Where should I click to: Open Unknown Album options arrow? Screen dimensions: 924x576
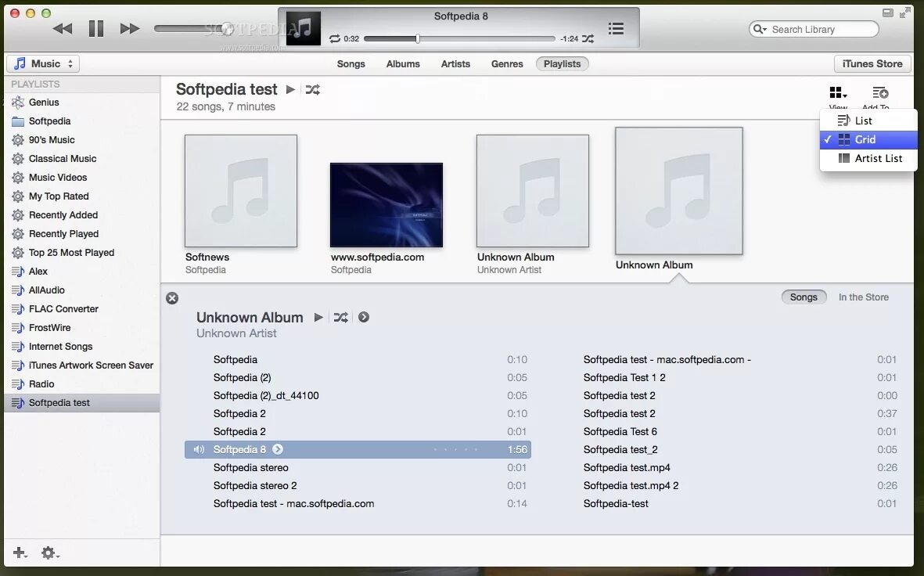[x=364, y=317]
